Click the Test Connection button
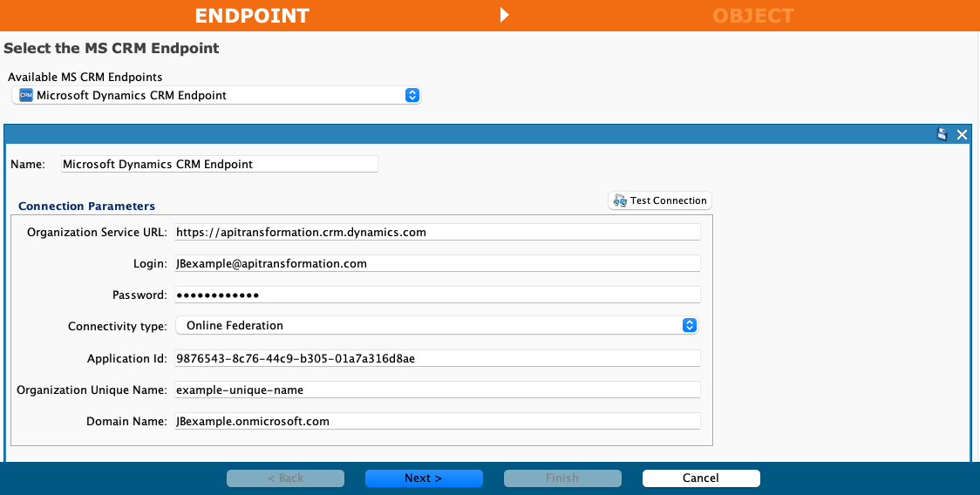 tap(660, 200)
